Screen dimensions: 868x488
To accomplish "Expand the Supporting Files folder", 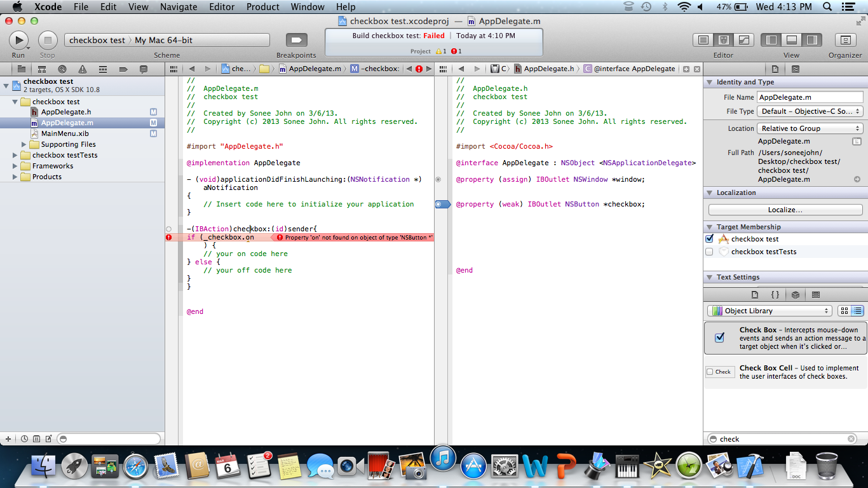I will coord(24,145).
